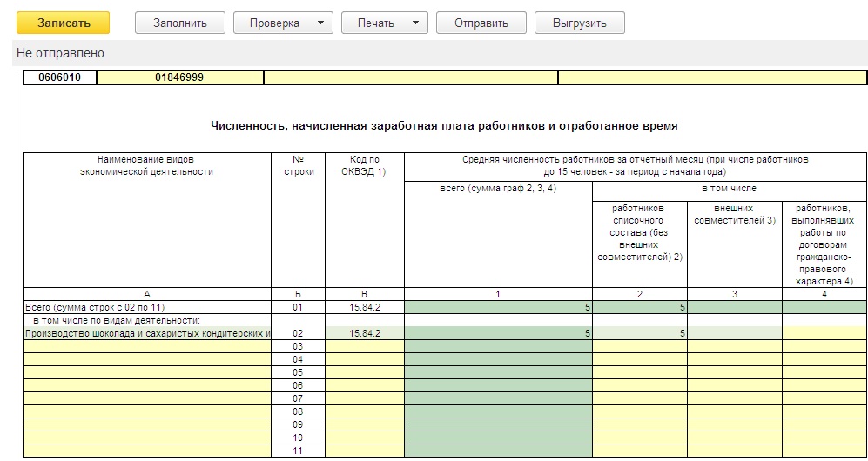Viewport: 868px width, 461px height.
Task: Click the yellow Записать button
Action: pos(63,23)
